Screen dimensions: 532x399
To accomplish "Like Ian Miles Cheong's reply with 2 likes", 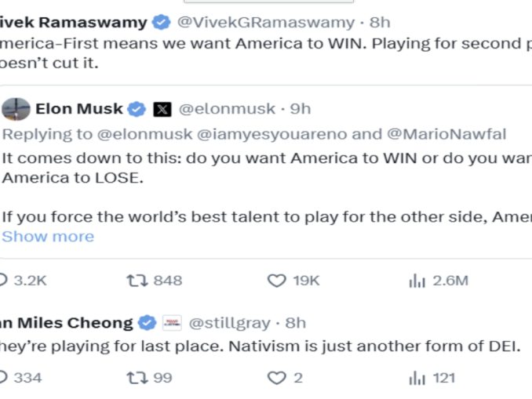I will pos(276,378).
